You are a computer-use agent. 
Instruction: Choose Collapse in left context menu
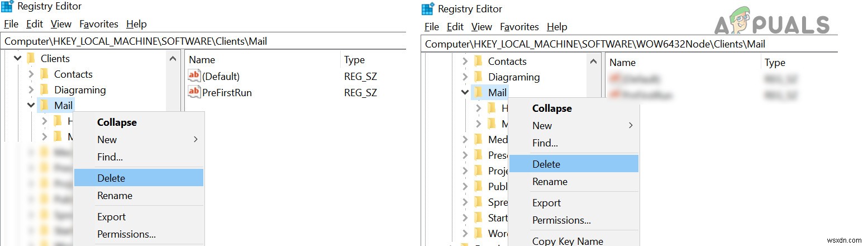pos(139,122)
